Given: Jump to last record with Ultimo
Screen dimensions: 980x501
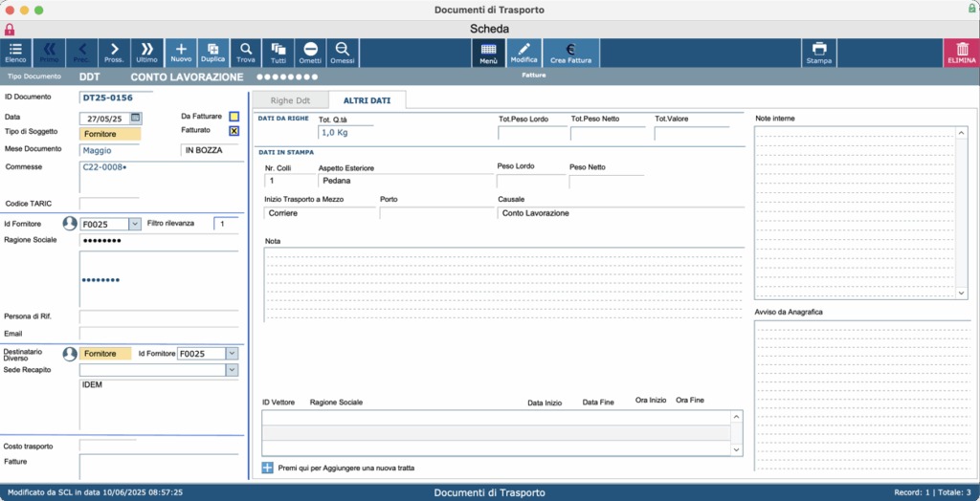Looking at the screenshot, I should (x=147, y=53).
